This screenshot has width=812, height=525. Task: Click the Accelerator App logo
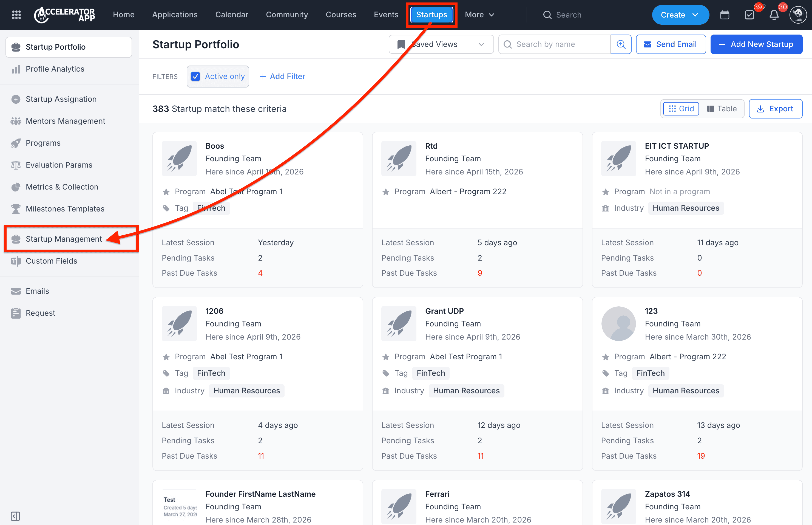pyautogui.click(x=65, y=15)
